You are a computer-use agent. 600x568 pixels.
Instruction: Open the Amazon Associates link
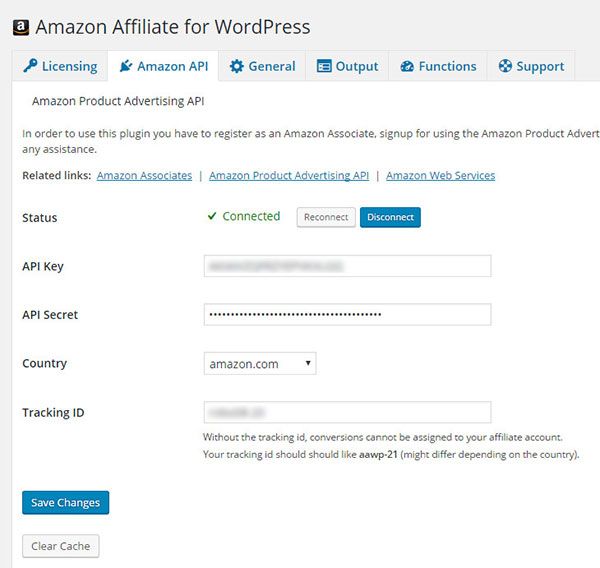pos(144,176)
